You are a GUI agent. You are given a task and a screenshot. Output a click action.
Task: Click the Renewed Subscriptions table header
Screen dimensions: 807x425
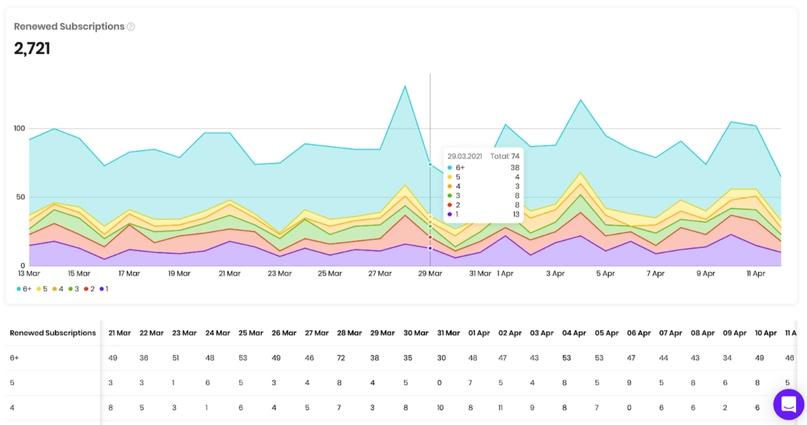52,333
